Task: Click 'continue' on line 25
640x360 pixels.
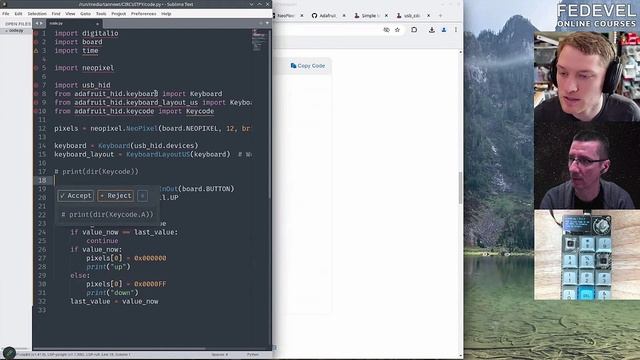Action: (102, 241)
